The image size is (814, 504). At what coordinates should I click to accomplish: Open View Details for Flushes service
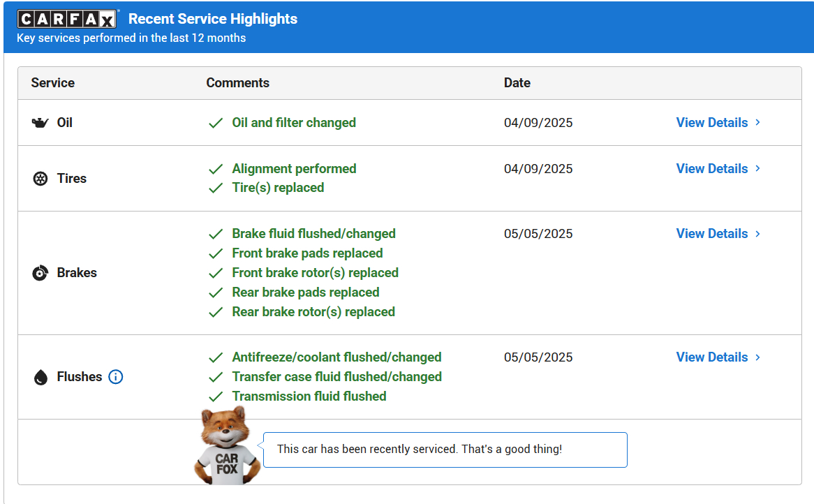coord(712,357)
